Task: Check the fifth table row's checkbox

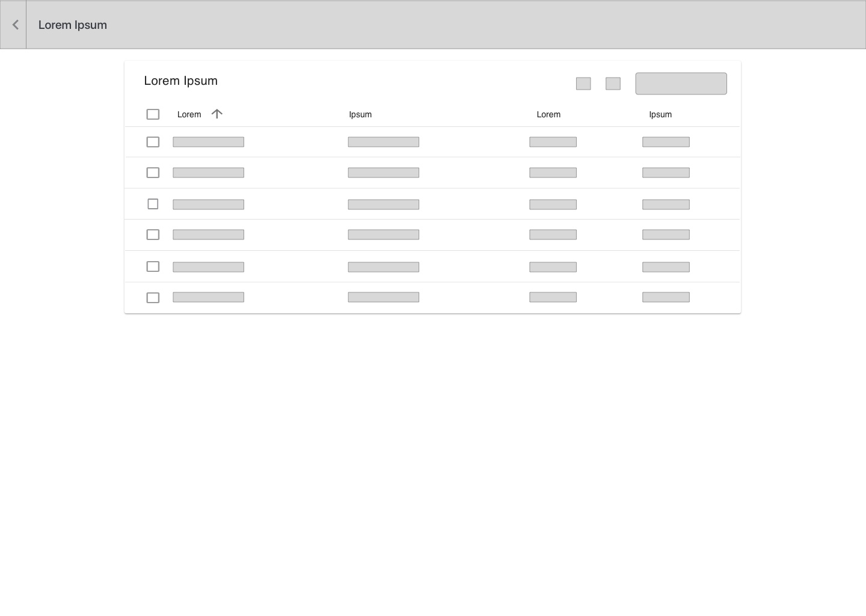Action: coord(153,266)
